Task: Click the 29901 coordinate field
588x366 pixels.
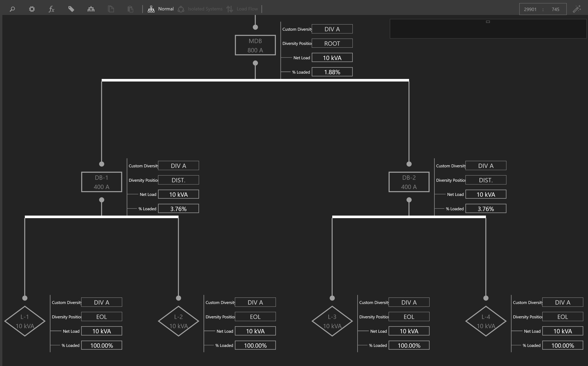Action: click(x=530, y=9)
